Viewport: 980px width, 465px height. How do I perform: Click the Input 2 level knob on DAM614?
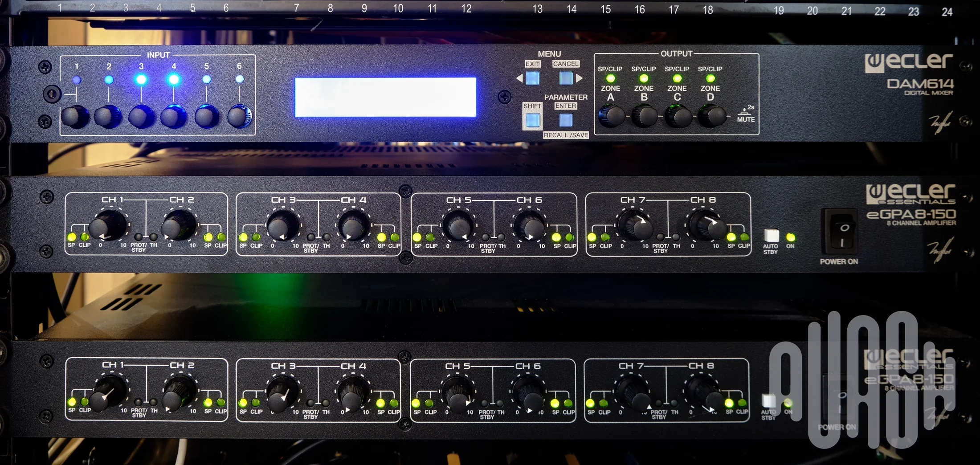[x=108, y=117]
